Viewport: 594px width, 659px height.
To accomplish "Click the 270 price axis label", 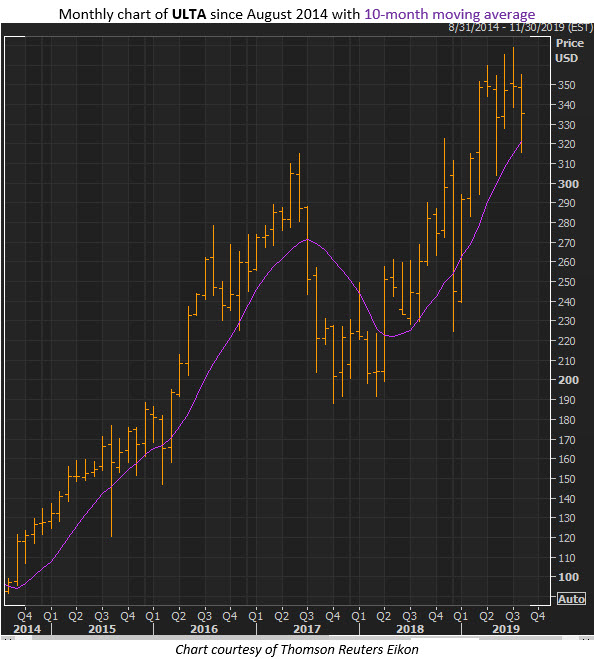I will pyautogui.click(x=566, y=243).
